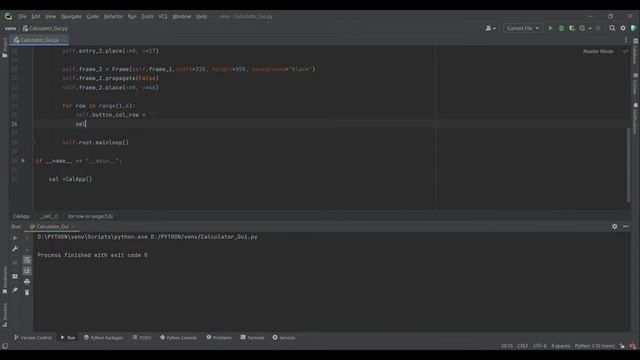Run main block from gutter arrow
Viewport: 640px width, 360px height.
23,161
